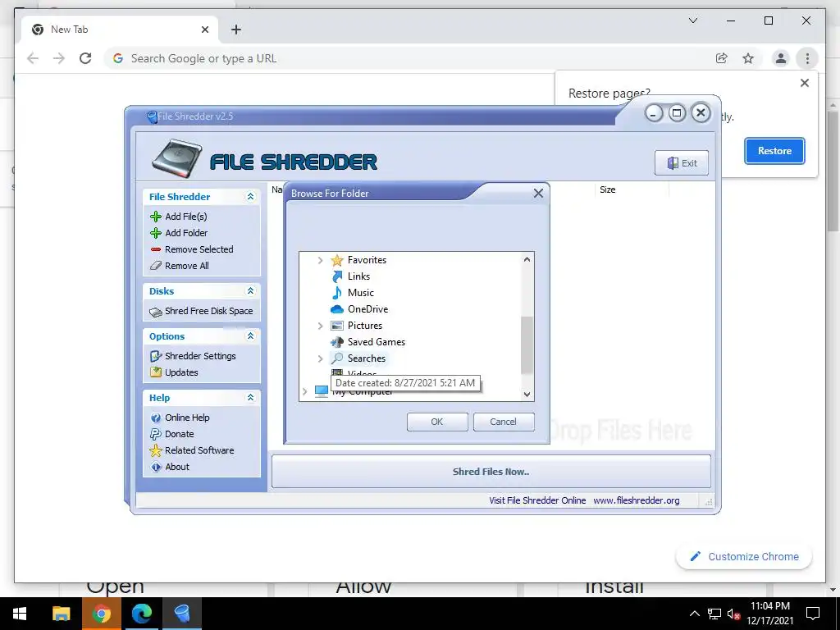Click Remove Selected in the sidebar
The image size is (840, 630).
pyautogui.click(x=199, y=249)
